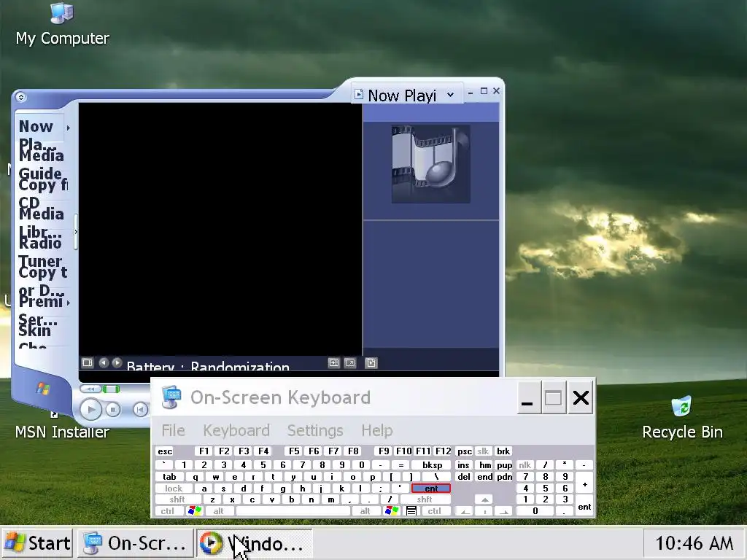
Task: Switch to On-Screen Keyboard taskbar button
Action: [x=135, y=542]
